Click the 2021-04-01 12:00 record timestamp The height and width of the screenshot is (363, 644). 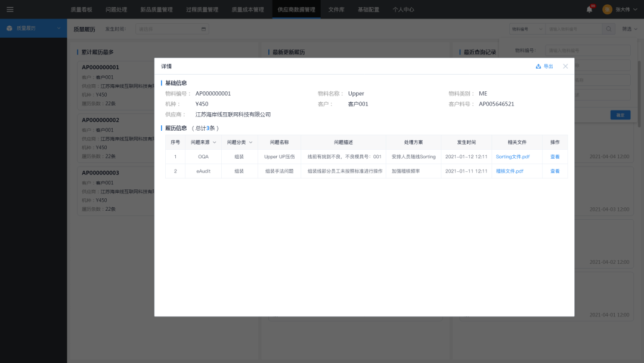tap(609, 315)
